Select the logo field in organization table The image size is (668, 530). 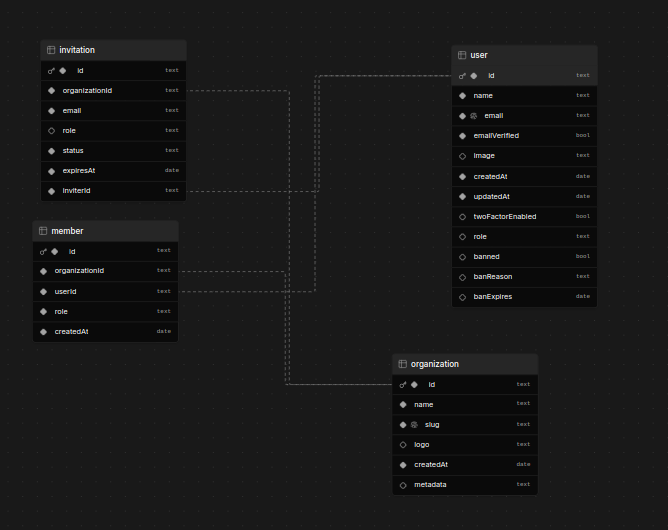422,444
